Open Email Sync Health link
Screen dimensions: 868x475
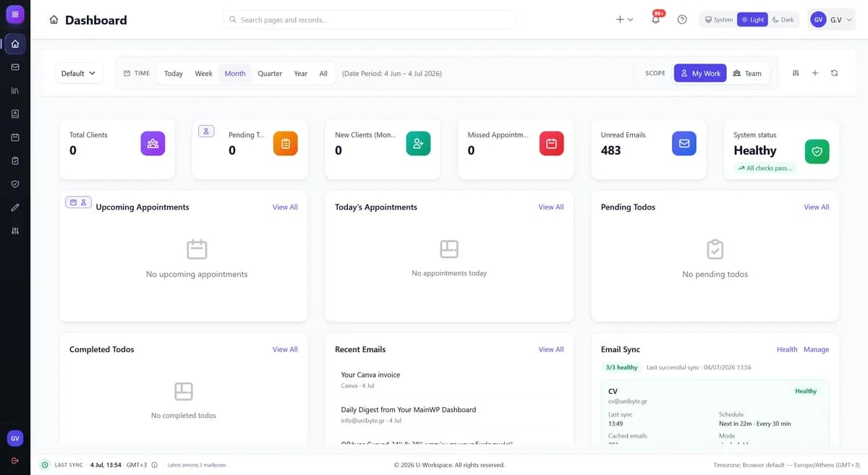[x=787, y=349]
